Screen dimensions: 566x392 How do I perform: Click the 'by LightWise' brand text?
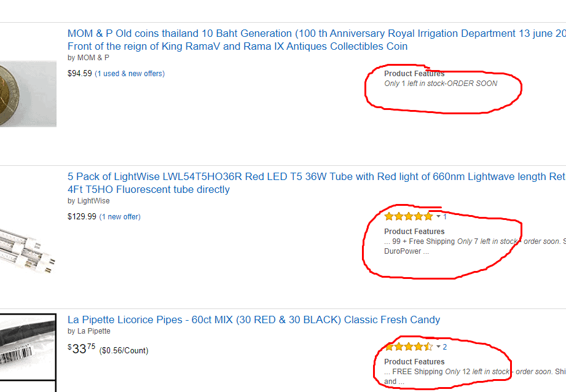(88, 201)
